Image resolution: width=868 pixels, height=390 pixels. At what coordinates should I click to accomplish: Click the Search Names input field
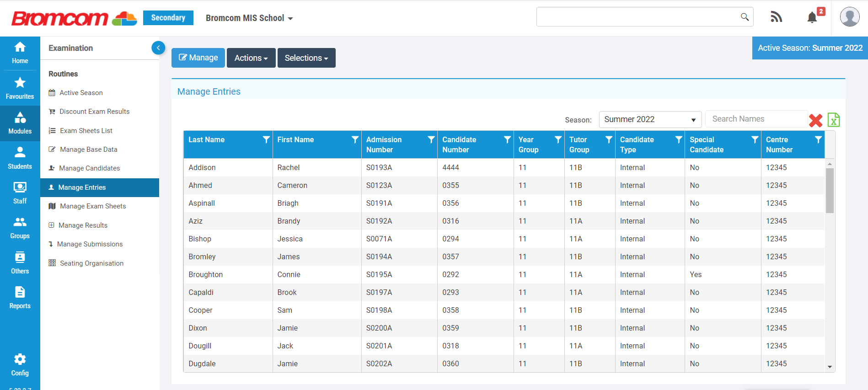[756, 119]
